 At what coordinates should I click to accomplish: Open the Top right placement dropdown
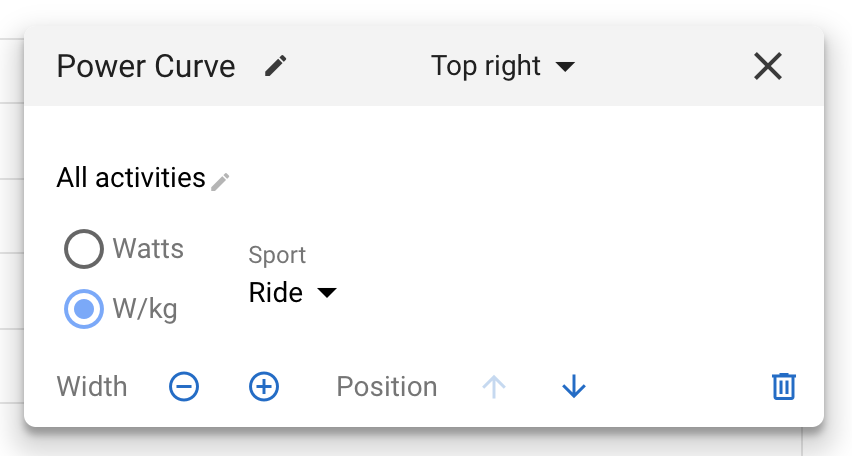(x=501, y=67)
